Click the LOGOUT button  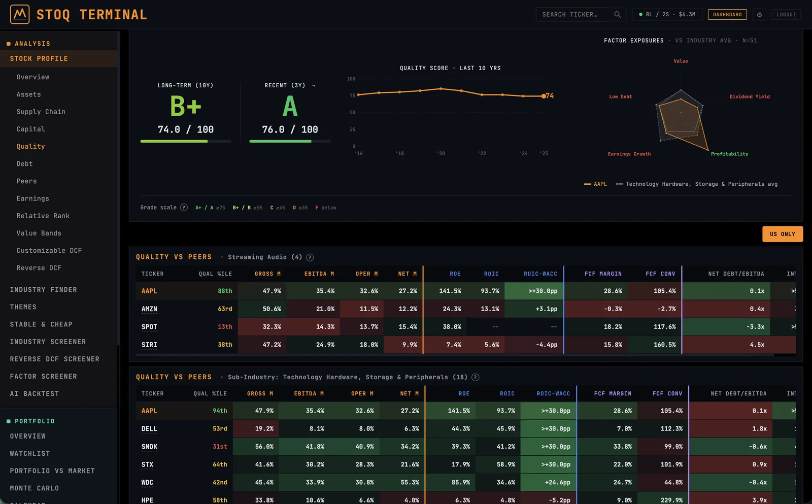786,14
